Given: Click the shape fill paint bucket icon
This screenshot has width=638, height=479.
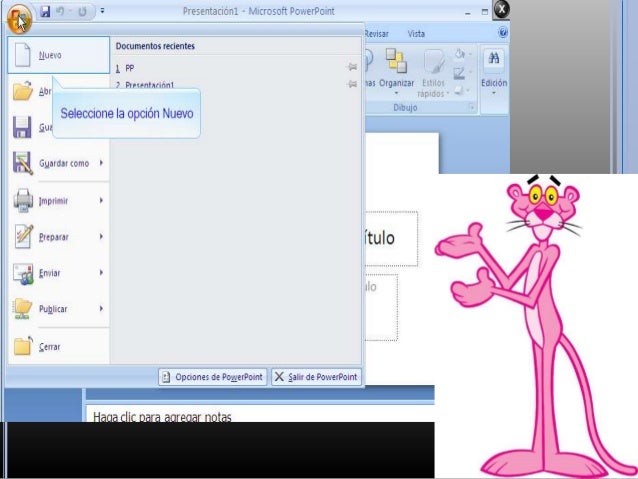Looking at the screenshot, I should (460, 54).
